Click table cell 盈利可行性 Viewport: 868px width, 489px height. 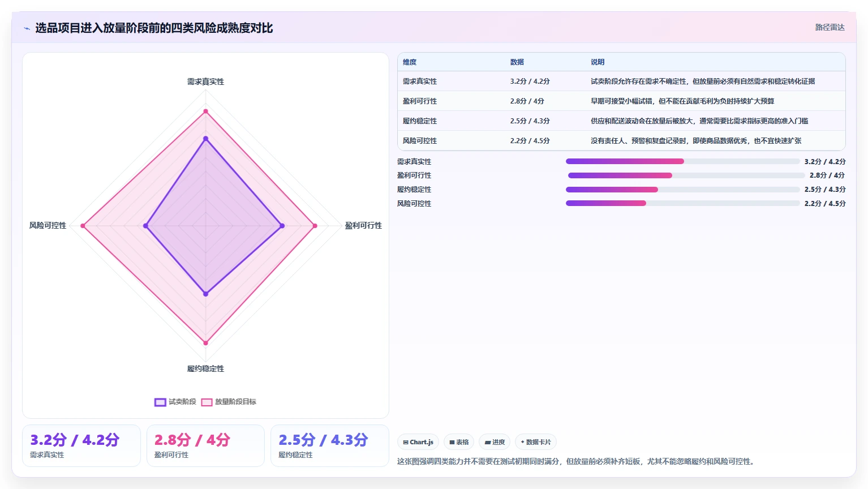point(420,101)
